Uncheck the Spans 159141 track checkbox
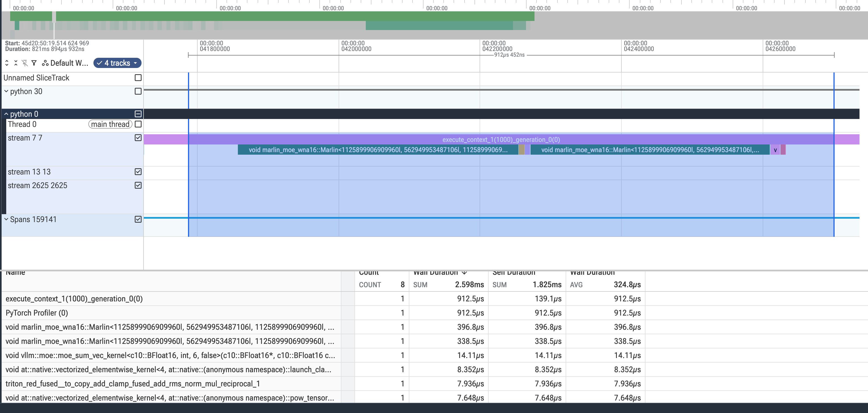 (x=138, y=219)
